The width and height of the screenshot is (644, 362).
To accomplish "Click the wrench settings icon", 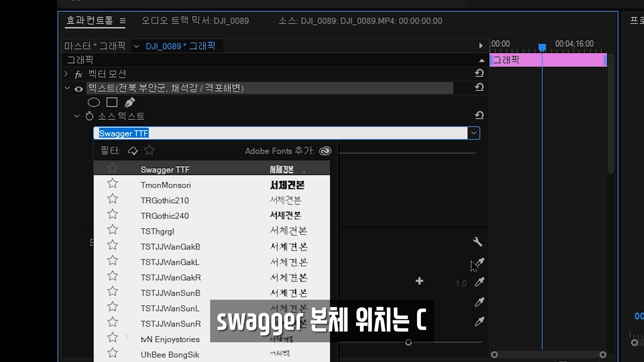I will [477, 241].
